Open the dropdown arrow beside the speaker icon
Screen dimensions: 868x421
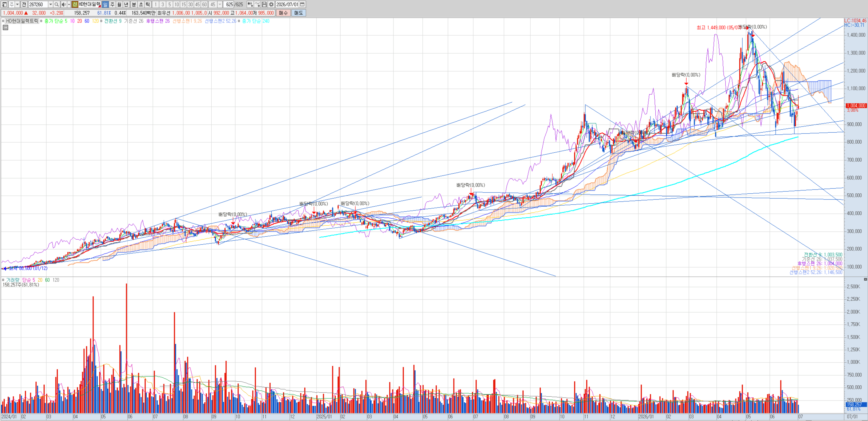point(69,4)
